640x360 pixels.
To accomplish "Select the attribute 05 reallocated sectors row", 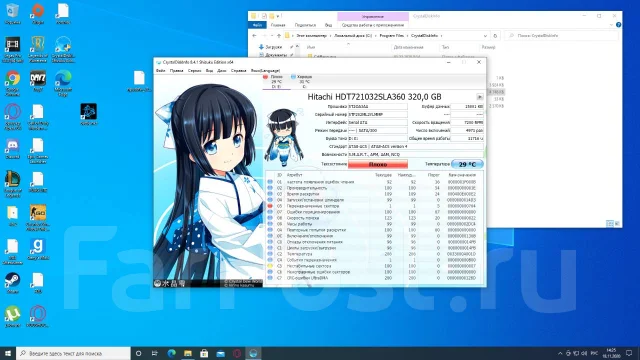I will pyautogui.click(x=374, y=206).
